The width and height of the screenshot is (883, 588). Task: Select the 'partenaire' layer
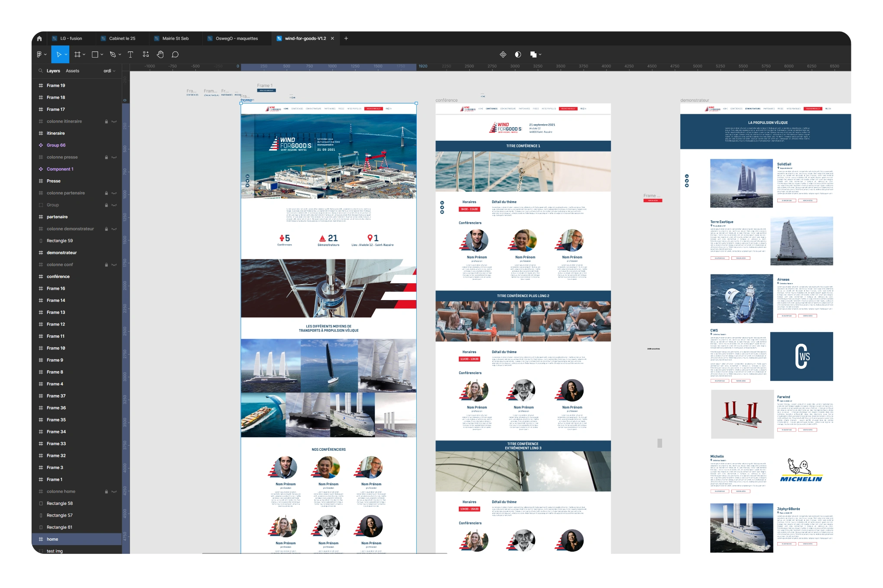77,217
